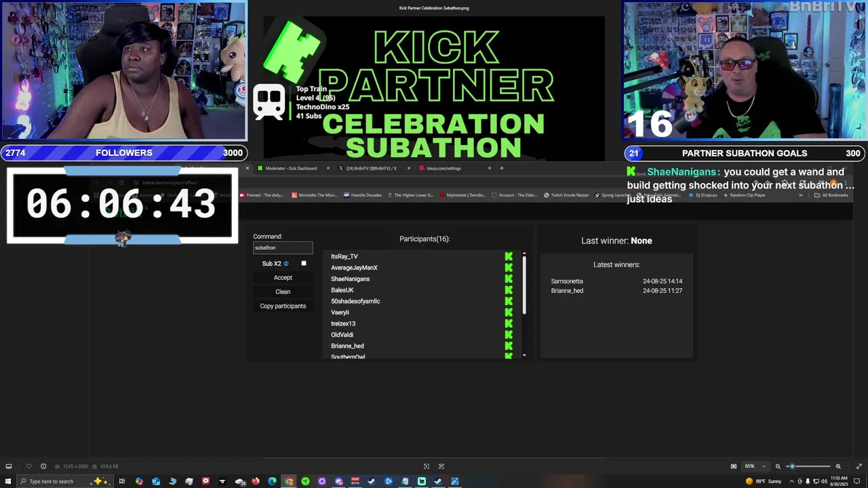Click Brianne_hed in latest winners
868x488 pixels.
point(567,291)
